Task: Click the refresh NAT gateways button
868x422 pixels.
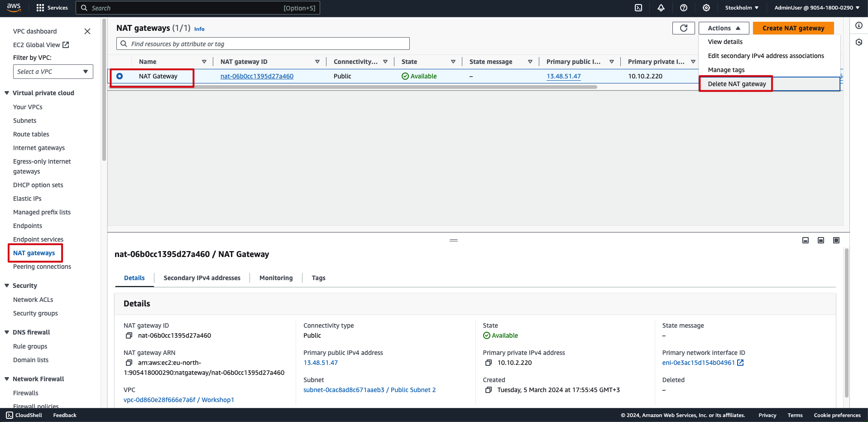Action: click(x=683, y=28)
